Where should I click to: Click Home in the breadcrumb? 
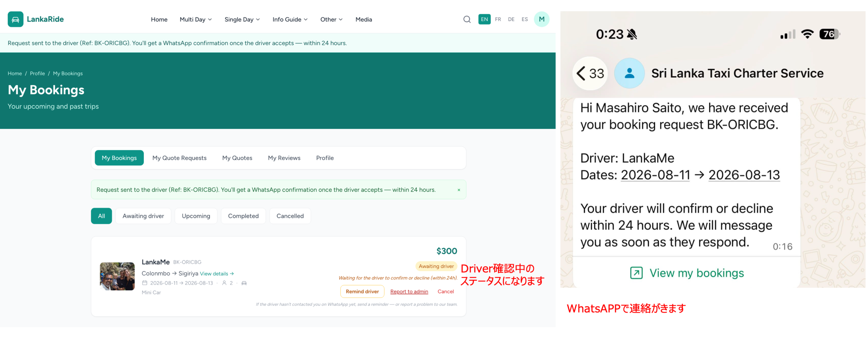[x=15, y=73]
